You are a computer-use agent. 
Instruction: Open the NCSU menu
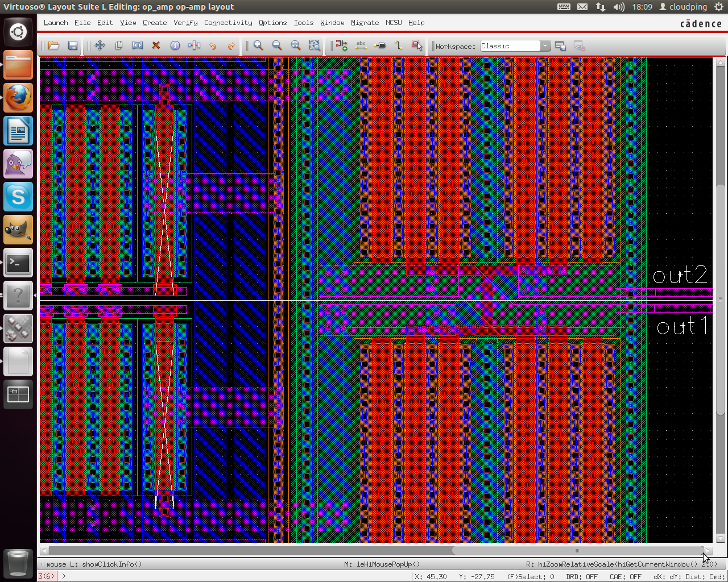coord(394,23)
